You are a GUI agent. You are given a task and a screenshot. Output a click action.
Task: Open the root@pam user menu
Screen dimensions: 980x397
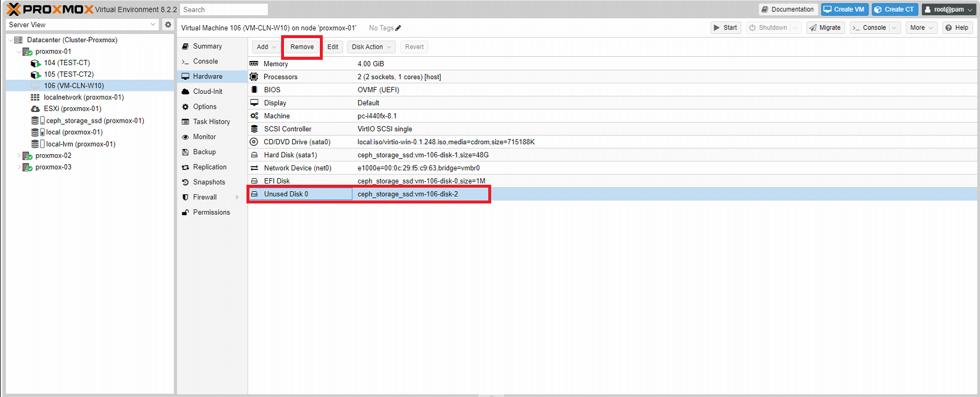coord(948,9)
